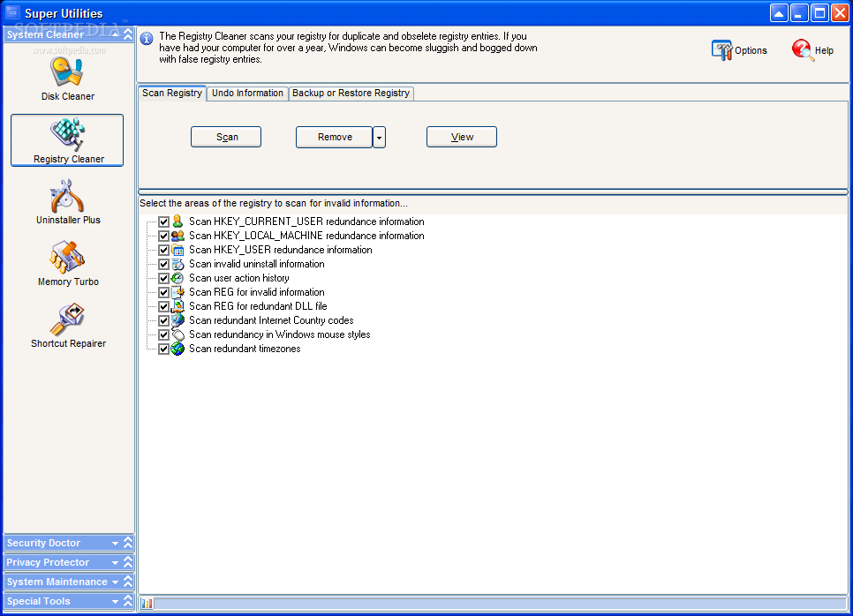Toggle Scan redundant Internet Country codes checkbox

tap(163, 320)
